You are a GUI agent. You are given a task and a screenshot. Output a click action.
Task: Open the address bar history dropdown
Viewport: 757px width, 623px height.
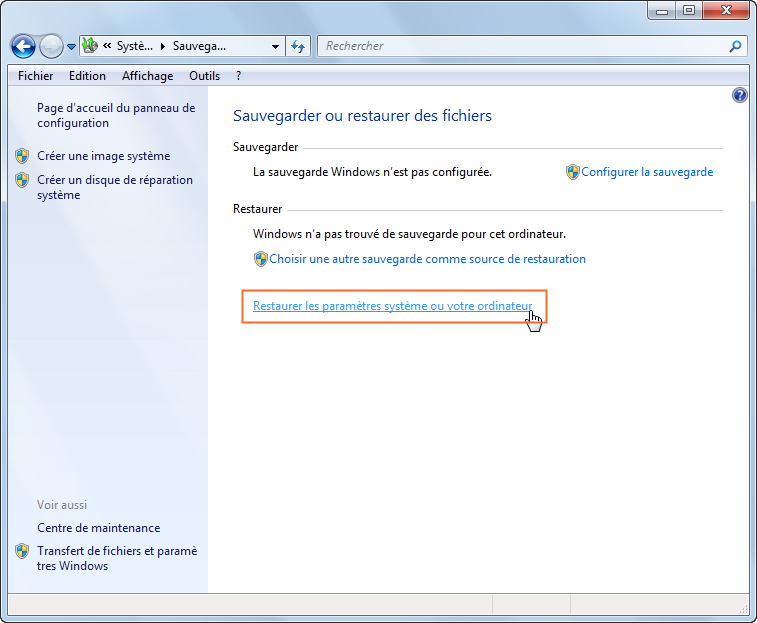pyautogui.click(x=275, y=46)
